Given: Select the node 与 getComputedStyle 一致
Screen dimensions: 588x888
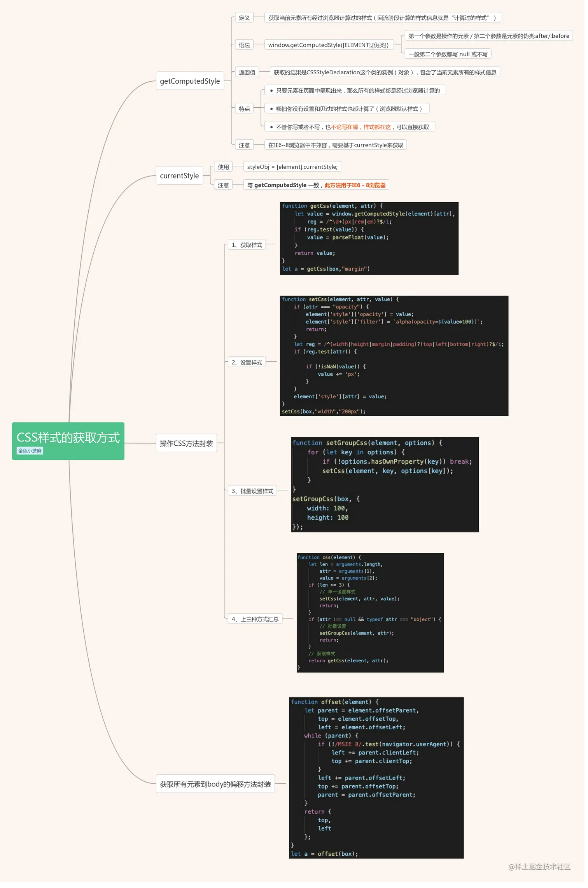Looking at the screenshot, I should coord(318,186).
